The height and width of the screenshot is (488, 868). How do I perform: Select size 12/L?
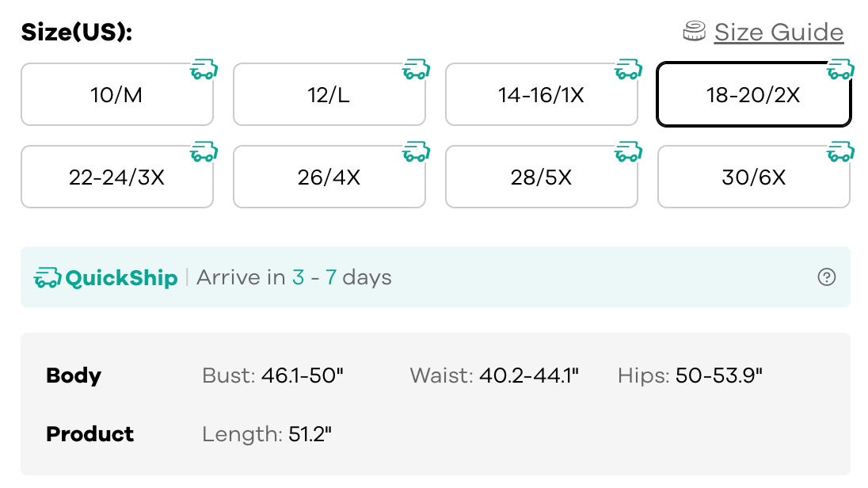click(x=329, y=96)
